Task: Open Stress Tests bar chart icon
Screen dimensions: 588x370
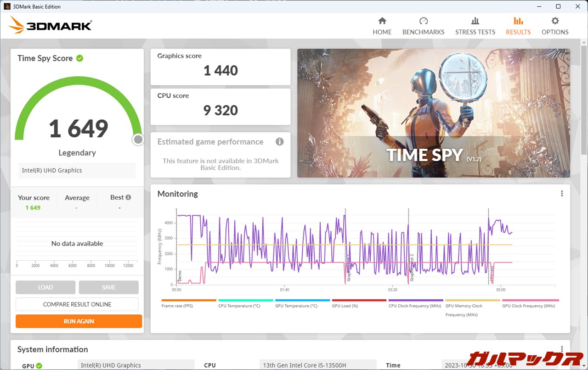Action: 475,21
